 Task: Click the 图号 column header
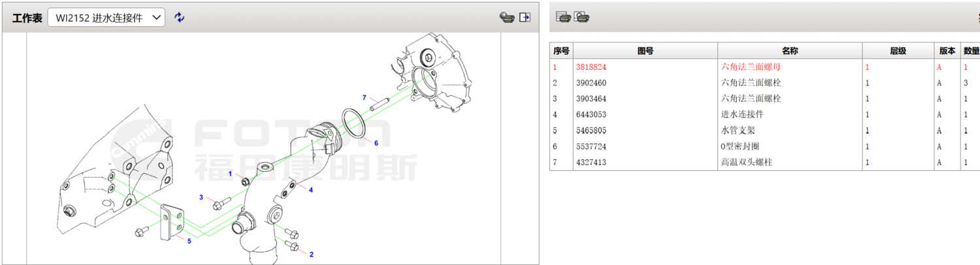pyautogui.click(x=645, y=51)
